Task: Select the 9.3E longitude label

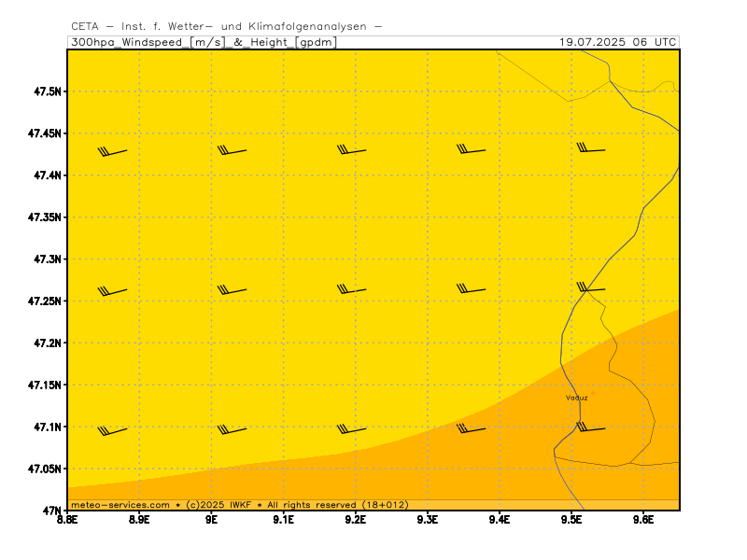Action: 428,519
